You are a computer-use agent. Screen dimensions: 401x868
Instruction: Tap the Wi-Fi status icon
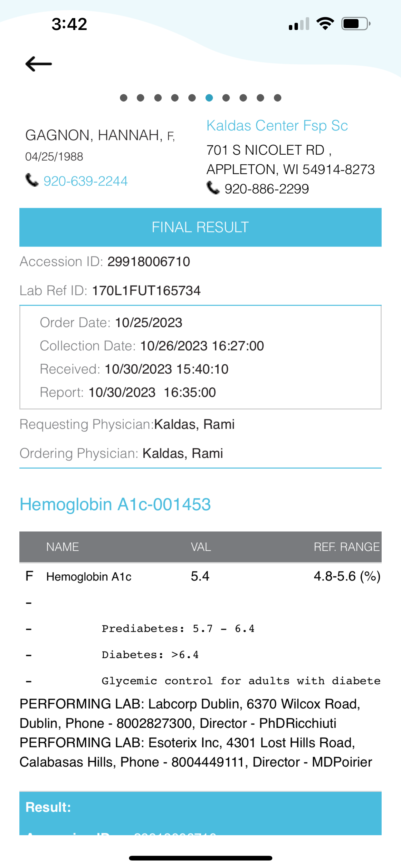click(x=325, y=24)
